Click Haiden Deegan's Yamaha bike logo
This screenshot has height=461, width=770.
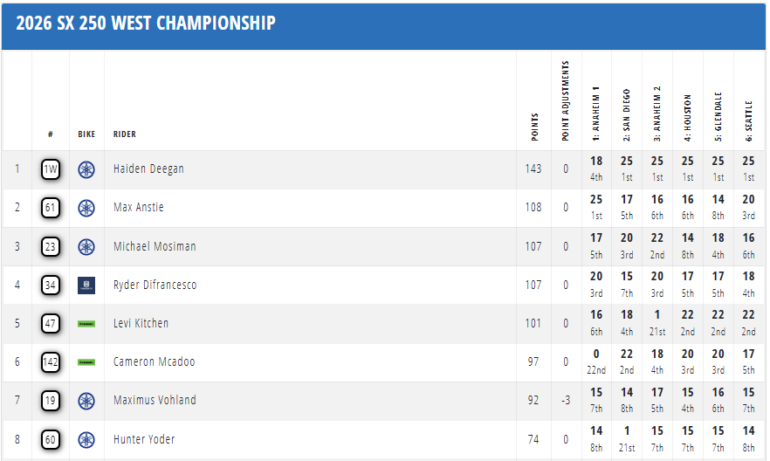87,169
